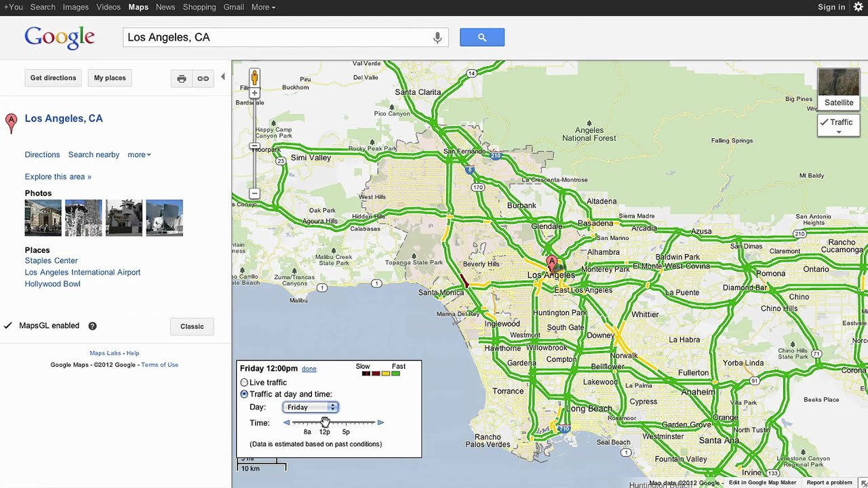868x488 pixels.
Task: Click the blue search magnifier button
Action: (482, 37)
